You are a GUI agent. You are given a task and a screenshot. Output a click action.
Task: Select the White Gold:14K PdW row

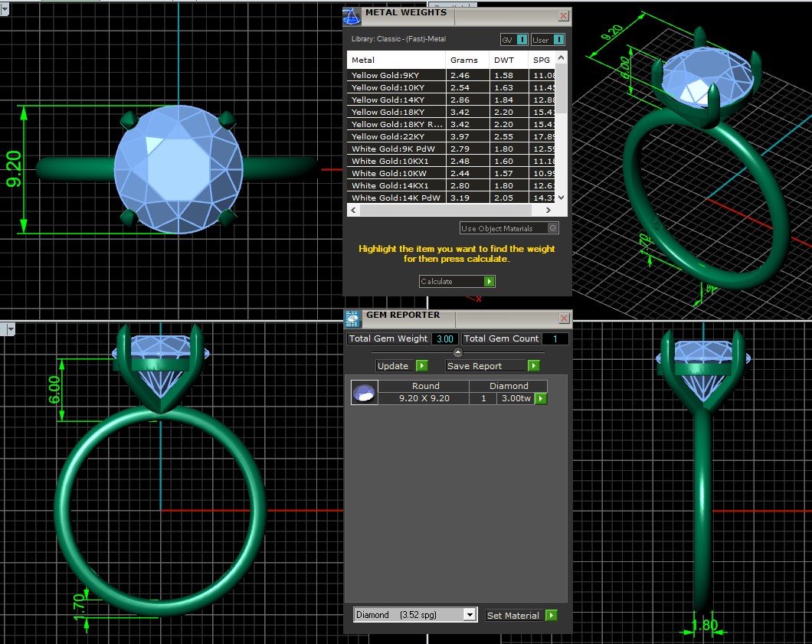point(396,198)
